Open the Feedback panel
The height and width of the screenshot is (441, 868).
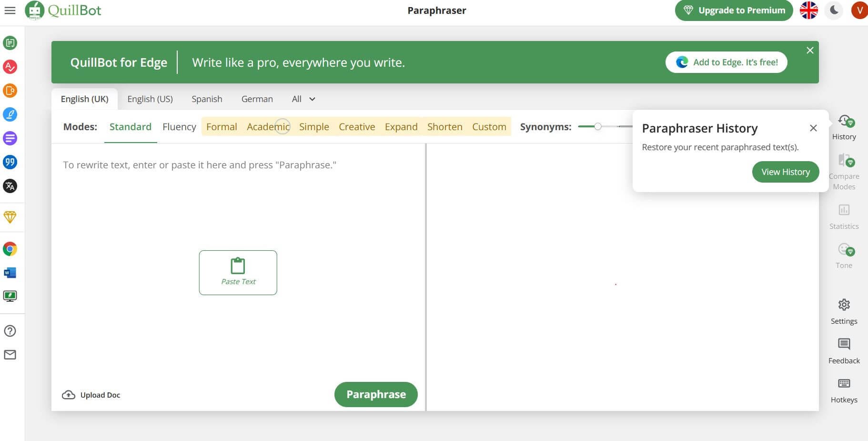pyautogui.click(x=844, y=351)
